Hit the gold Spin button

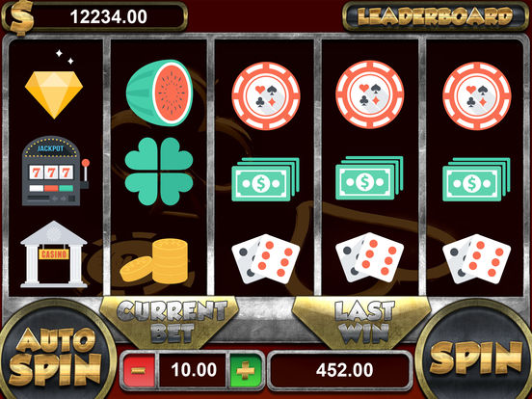coord(475,357)
